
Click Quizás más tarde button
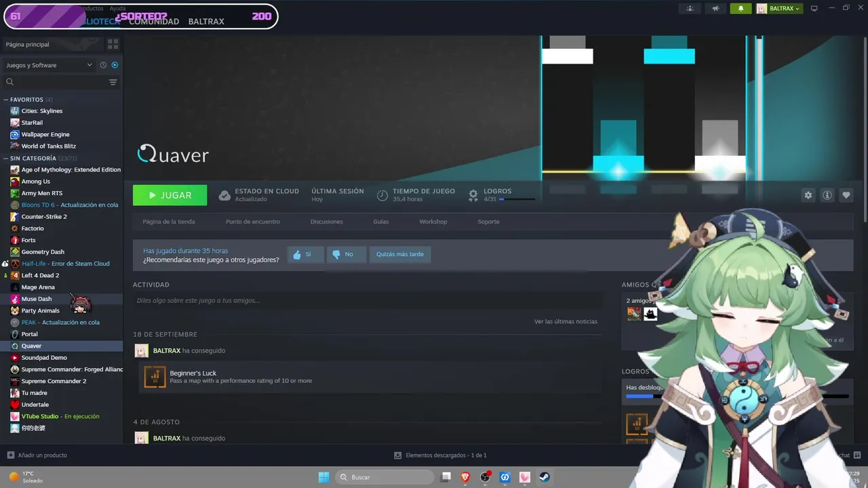coord(400,254)
